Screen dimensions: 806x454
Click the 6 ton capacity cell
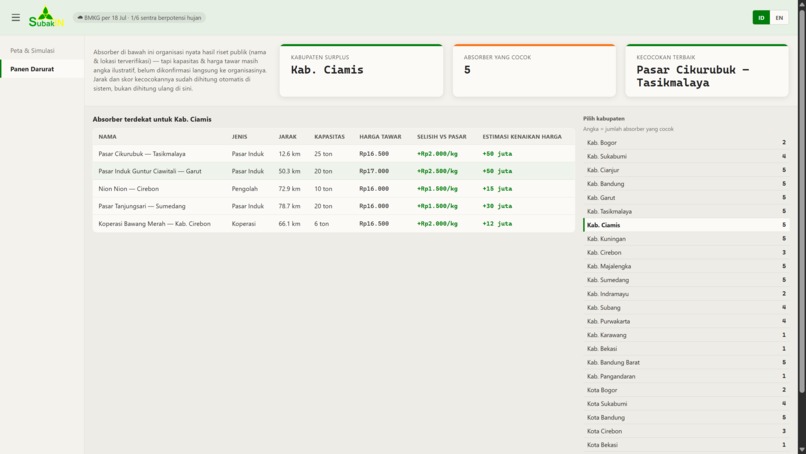321,224
